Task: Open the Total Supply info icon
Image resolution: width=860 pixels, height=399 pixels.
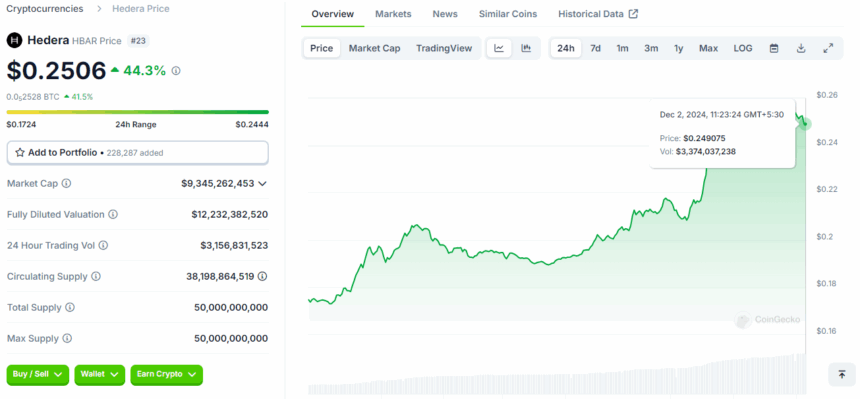Action: (x=70, y=307)
